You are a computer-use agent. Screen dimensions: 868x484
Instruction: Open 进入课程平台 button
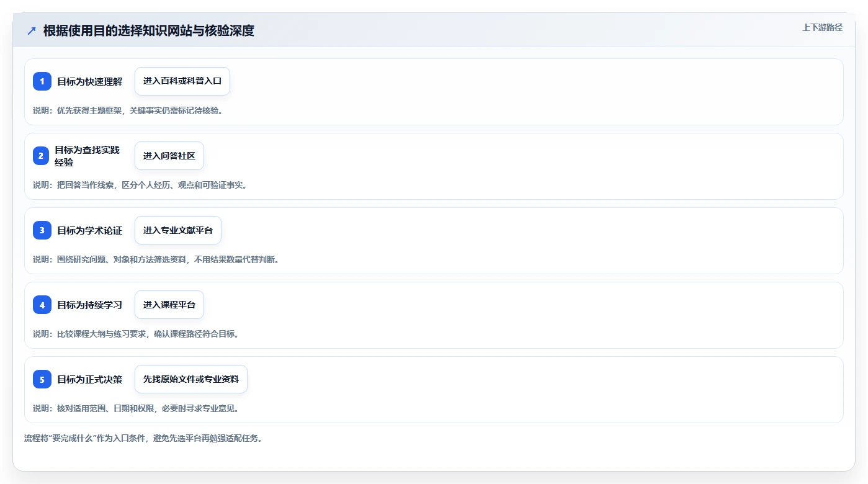pyautogui.click(x=169, y=305)
